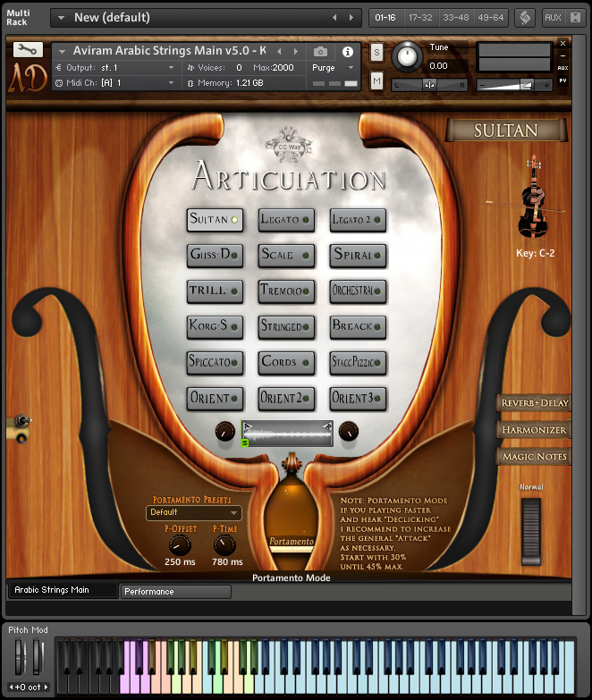
Task: Enable the Trill articulation
Action: point(215,291)
